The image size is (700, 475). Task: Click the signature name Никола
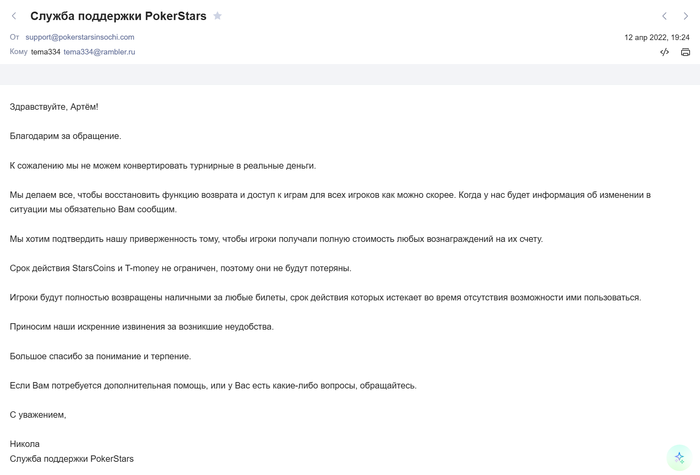pos(25,444)
